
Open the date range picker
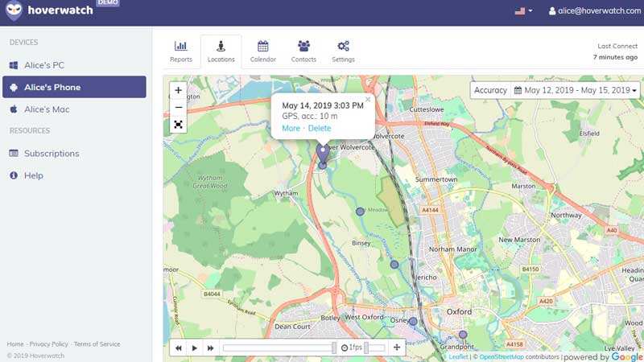click(576, 90)
